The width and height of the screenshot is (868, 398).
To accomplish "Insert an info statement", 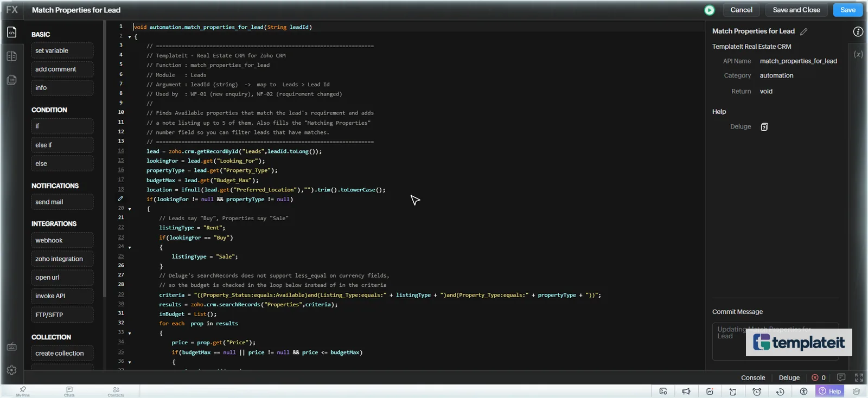I will coord(62,87).
